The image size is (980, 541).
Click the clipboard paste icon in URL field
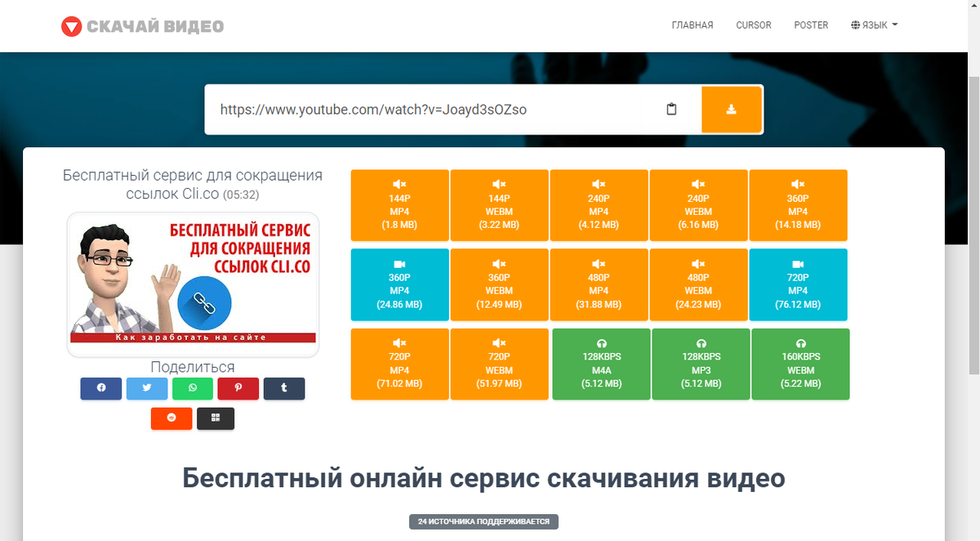pyautogui.click(x=671, y=109)
